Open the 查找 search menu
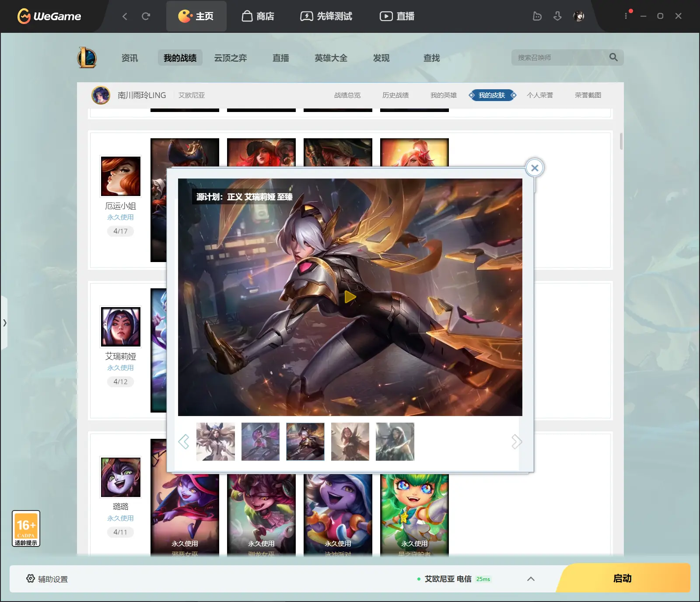This screenshot has height=602, width=700. click(432, 58)
